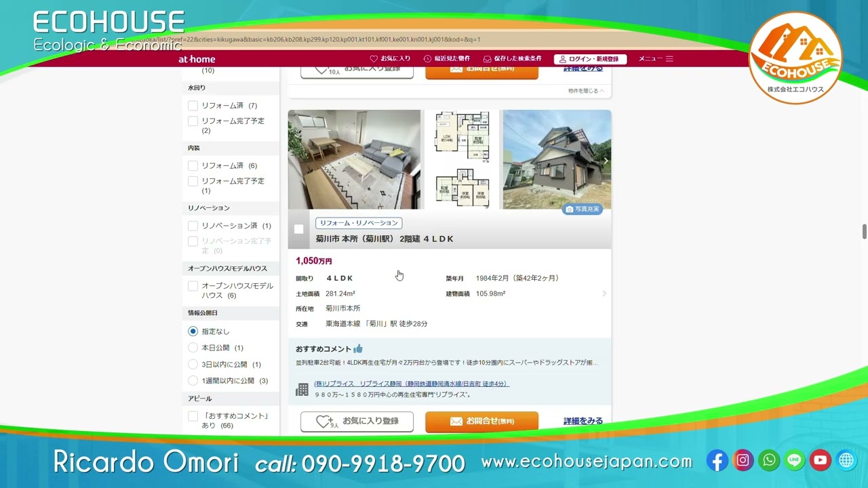Open the listing title 菊川市 本所（菊川駅）2階建 4LDK
Viewport: 868px width, 488px height.
[x=384, y=239]
